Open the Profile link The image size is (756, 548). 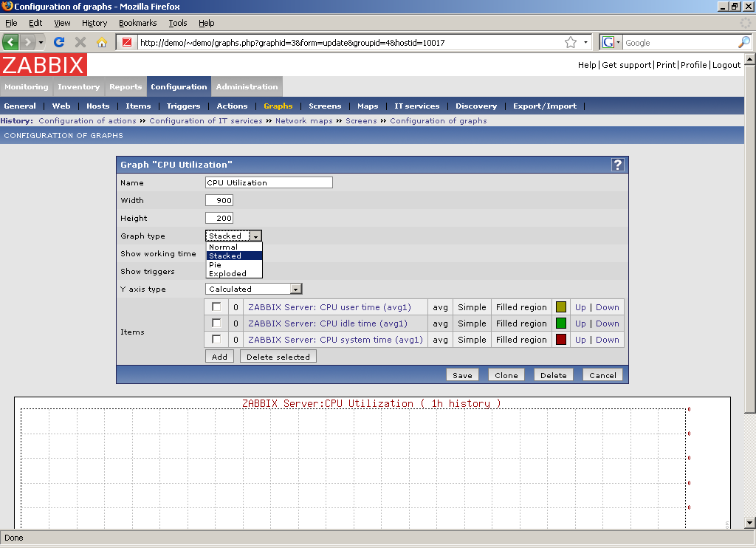(694, 65)
